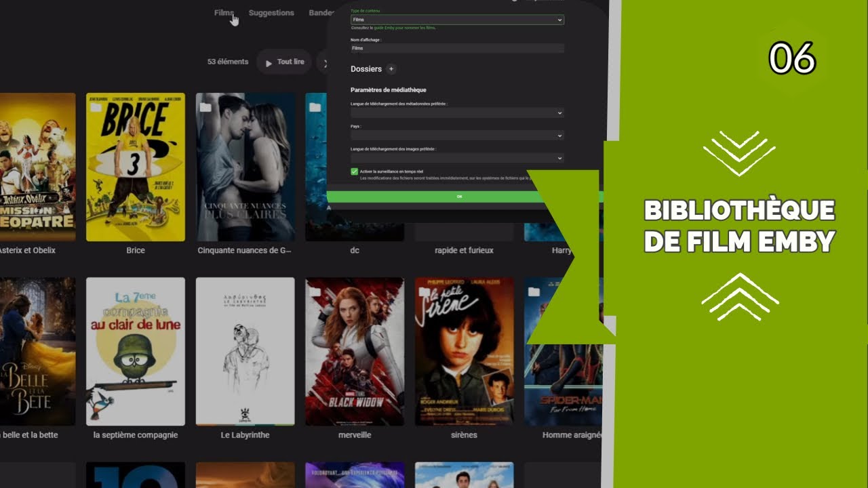Click the Cinquante nuances de G title
The height and width of the screenshot is (488, 868).
coord(244,251)
